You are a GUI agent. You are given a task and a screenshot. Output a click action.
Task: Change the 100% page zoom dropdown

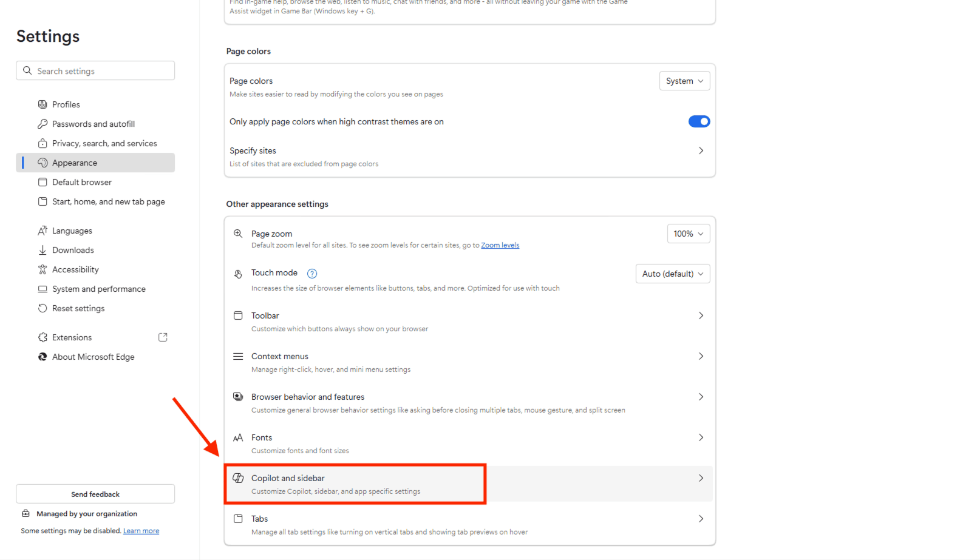coord(688,234)
